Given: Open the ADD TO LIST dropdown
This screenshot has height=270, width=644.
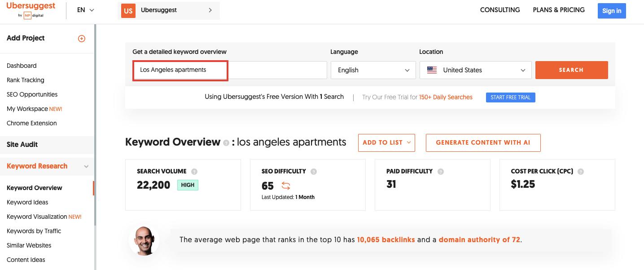Looking at the screenshot, I should click(x=386, y=142).
